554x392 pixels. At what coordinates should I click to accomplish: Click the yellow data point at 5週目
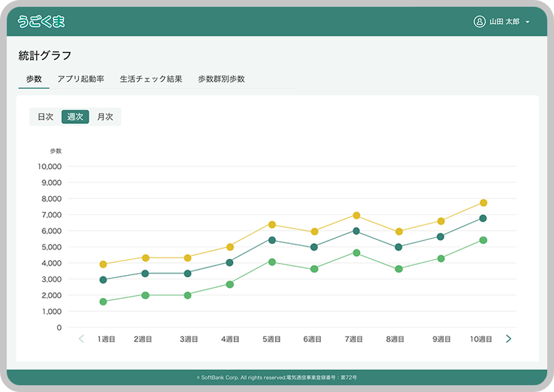272,224
